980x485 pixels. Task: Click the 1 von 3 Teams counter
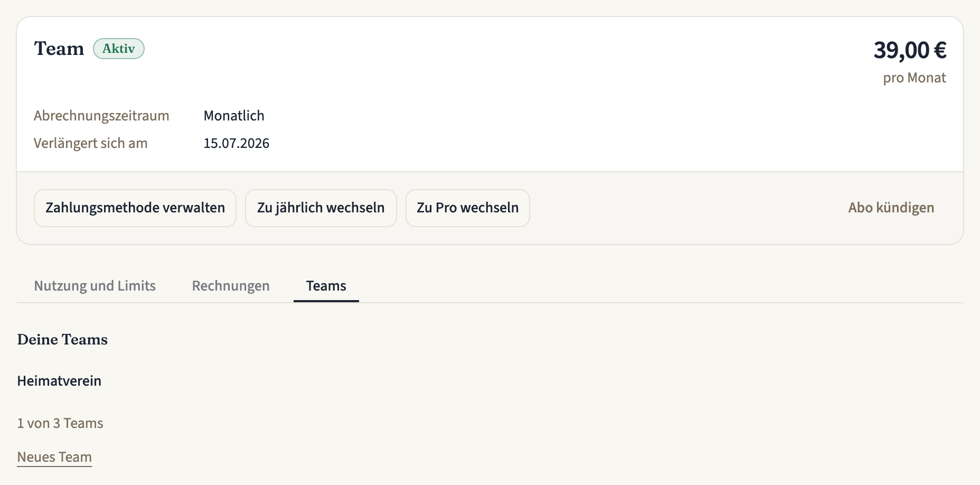point(60,423)
